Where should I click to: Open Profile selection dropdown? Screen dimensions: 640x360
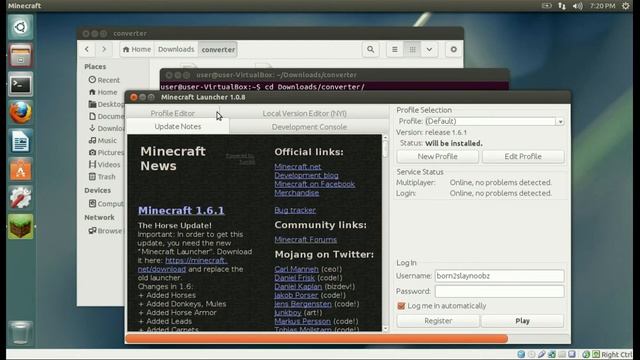(494, 121)
